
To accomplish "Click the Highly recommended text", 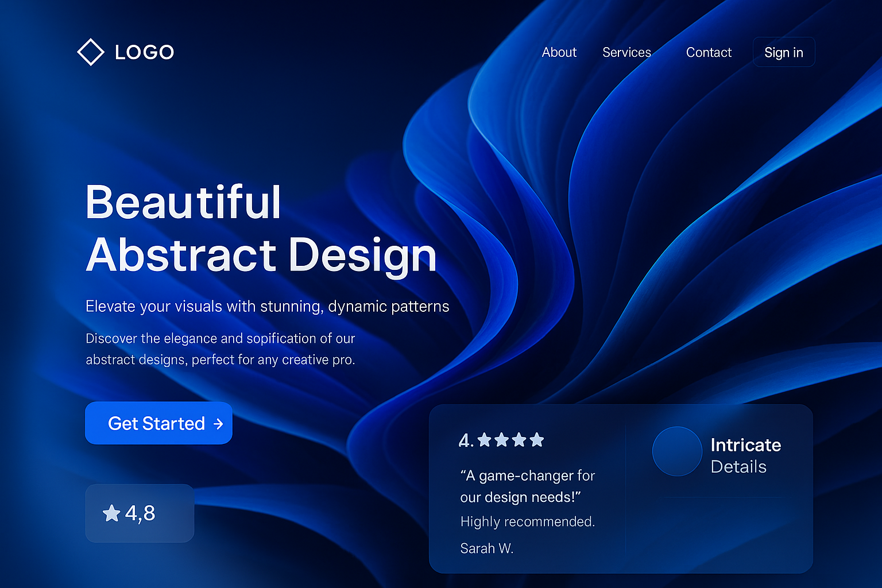I will coord(527,521).
